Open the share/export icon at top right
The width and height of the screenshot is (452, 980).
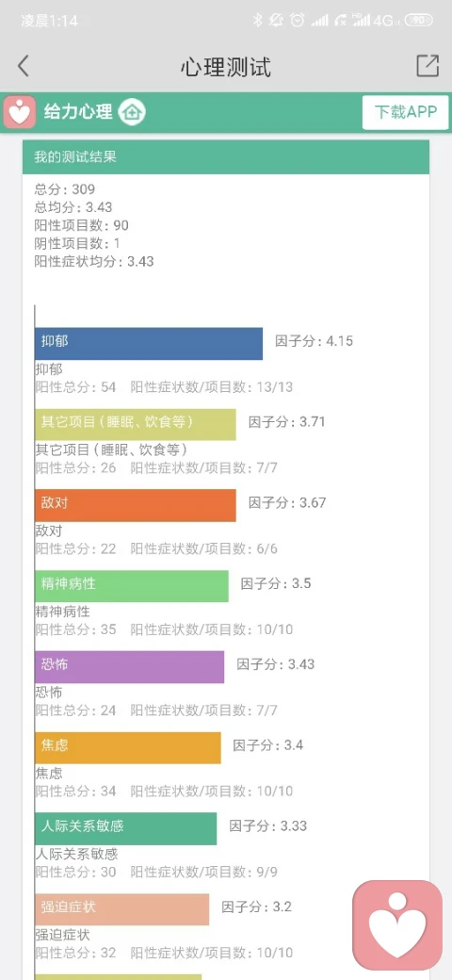(x=428, y=66)
